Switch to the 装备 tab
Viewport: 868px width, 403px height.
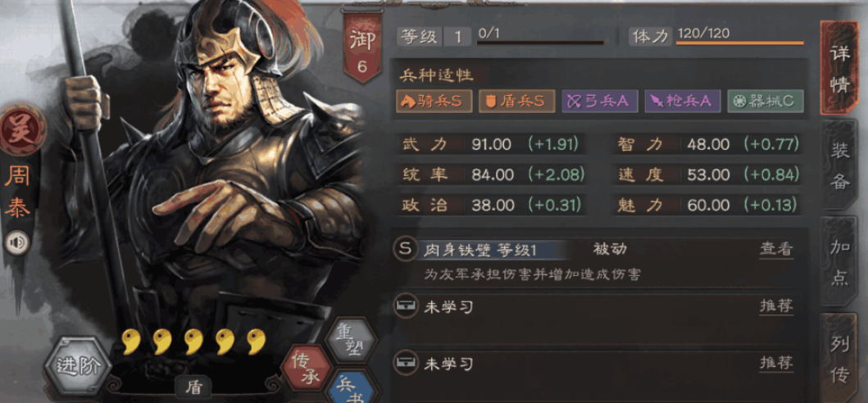pos(840,166)
